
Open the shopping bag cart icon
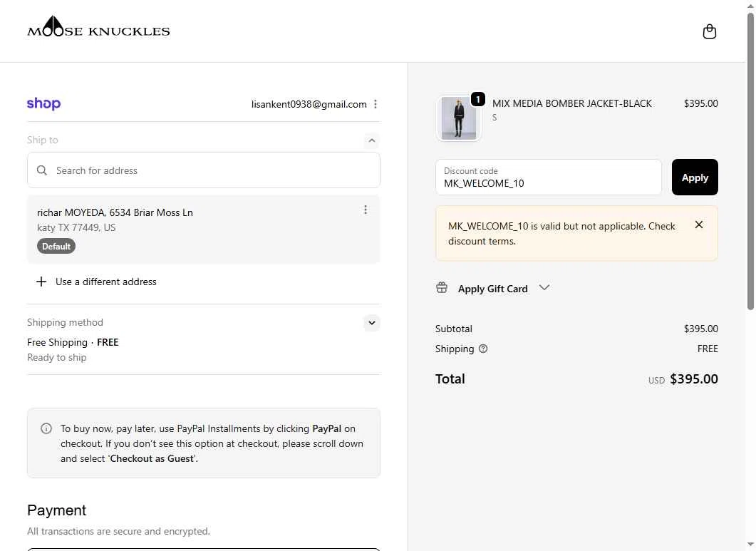click(709, 31)
